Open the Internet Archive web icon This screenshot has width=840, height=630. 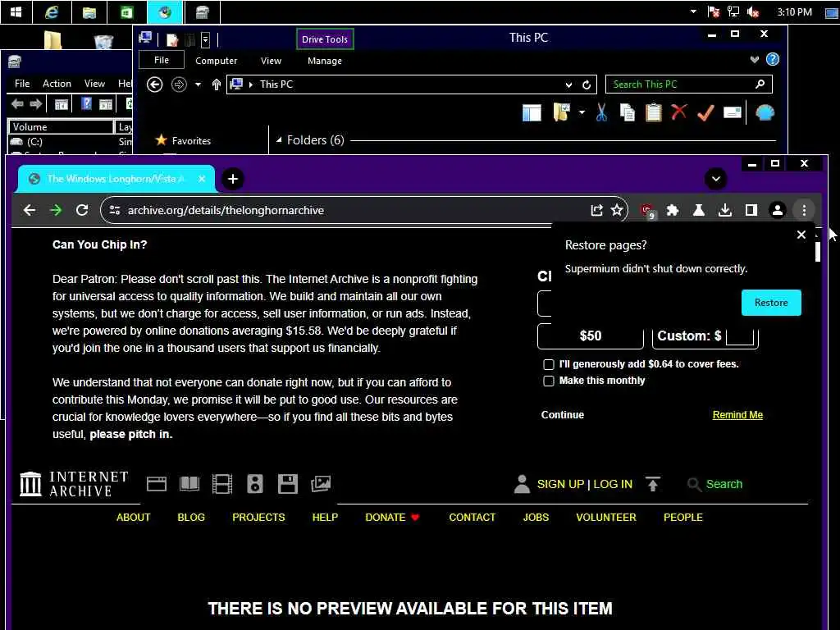pyautogui.click(x=157, y=484)
